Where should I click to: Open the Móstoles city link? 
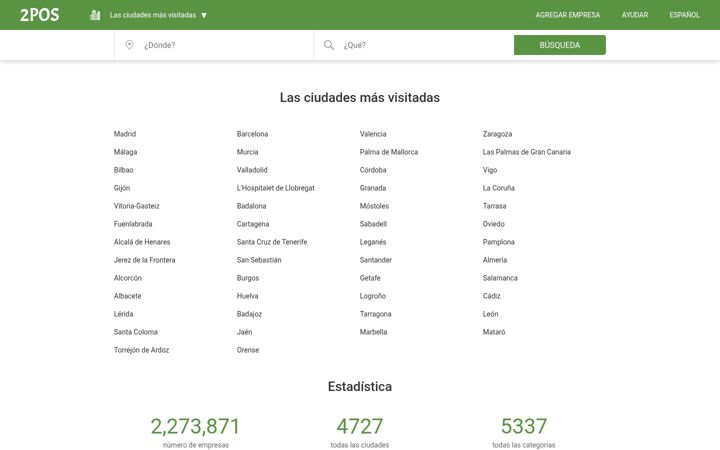[x=374, y=206]
